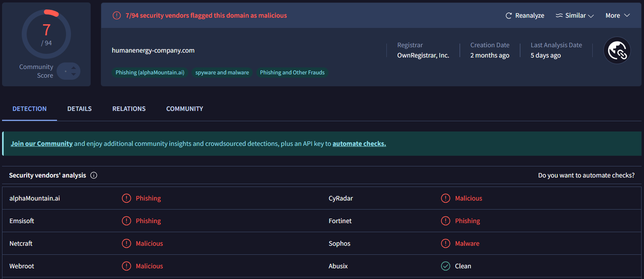Click the red alert icon beside 7/94 vendors

tap(117, 16)
